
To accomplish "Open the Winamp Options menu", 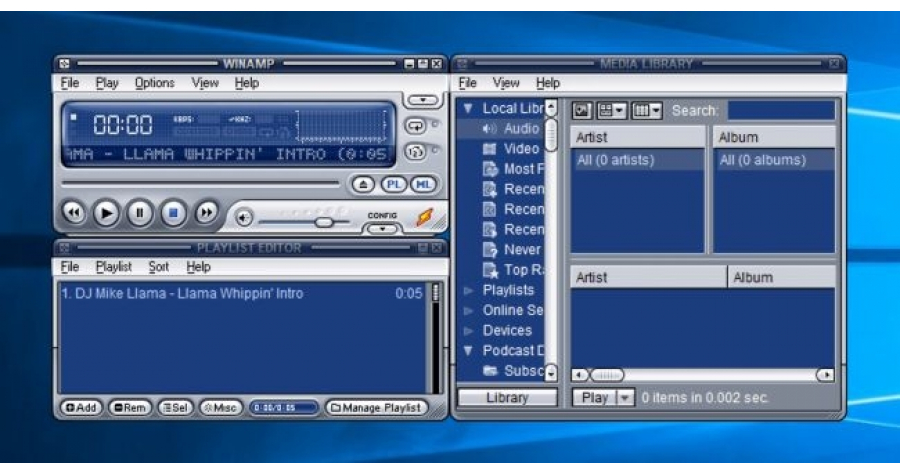I will click(154, 83).
